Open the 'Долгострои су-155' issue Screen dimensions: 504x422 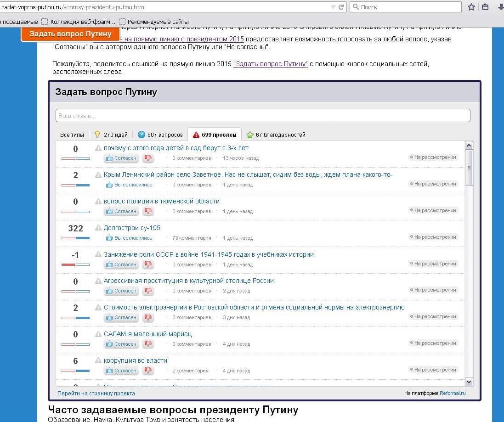click(x=132, y=228)
